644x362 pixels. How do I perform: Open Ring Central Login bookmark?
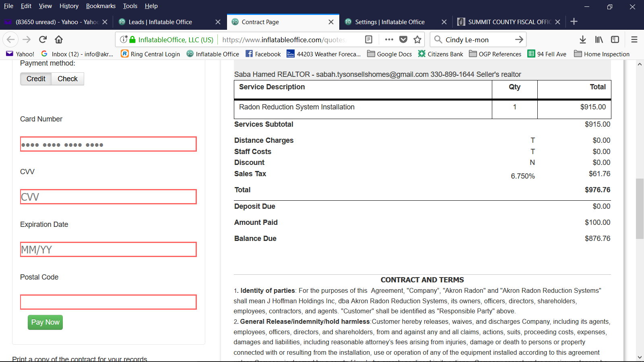[151, 54]
